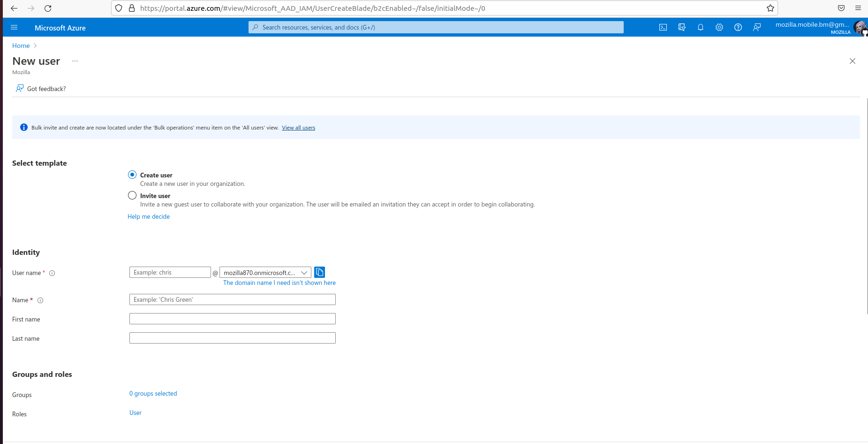Viewport: 868px width, 444px height.
Task: Open the directories and subscriptions filter
Action: (682, 27)
